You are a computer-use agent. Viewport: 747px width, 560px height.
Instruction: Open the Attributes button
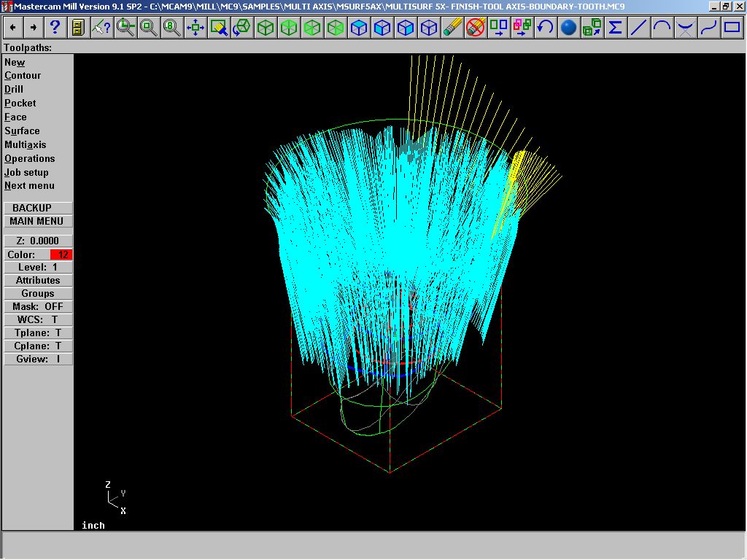[38, 281]
